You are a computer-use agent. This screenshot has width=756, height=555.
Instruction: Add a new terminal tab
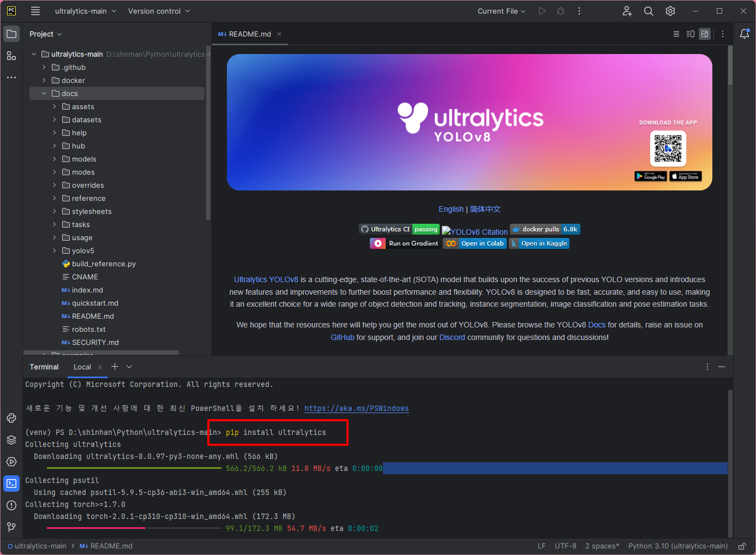pyautogui.click(x=115, y=367)
